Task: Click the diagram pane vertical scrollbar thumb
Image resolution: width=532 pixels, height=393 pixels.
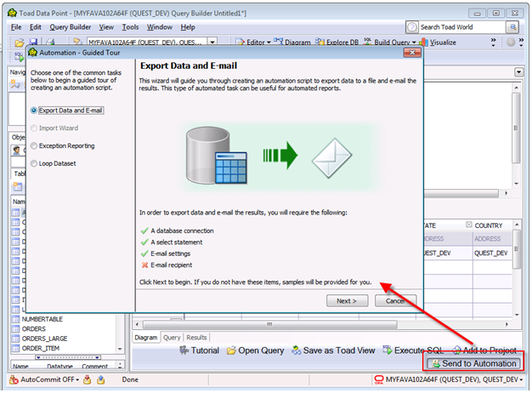Action: [516, 128]
